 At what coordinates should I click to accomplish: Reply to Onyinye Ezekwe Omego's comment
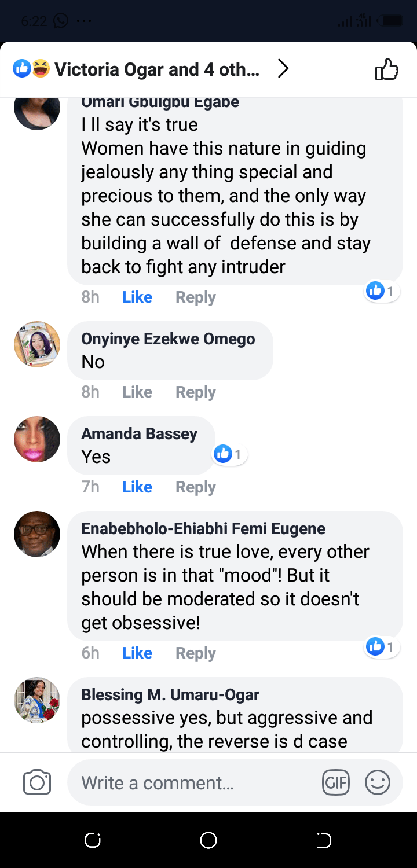[x=196, y=392]
